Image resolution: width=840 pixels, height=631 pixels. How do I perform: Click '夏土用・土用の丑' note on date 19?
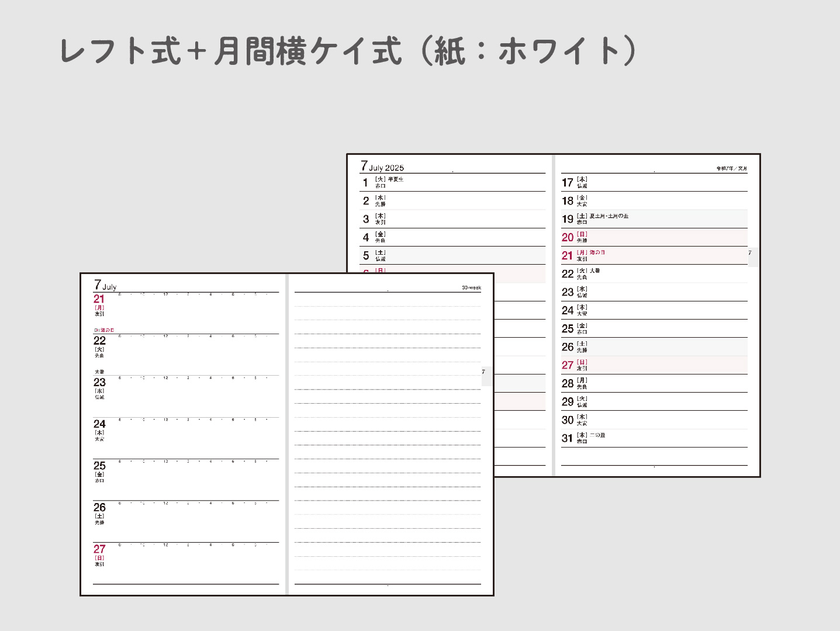[x=609, y=216]
